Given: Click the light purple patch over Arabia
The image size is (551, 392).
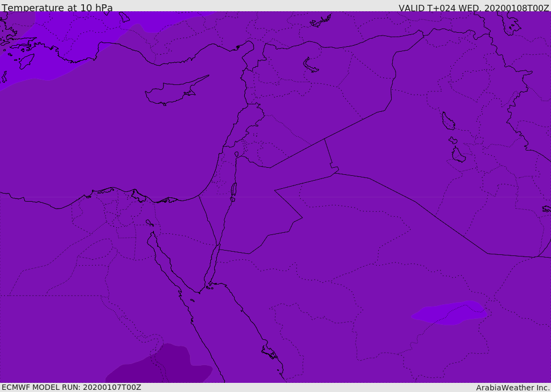Looking at the screenshot, I should point(449,312).
